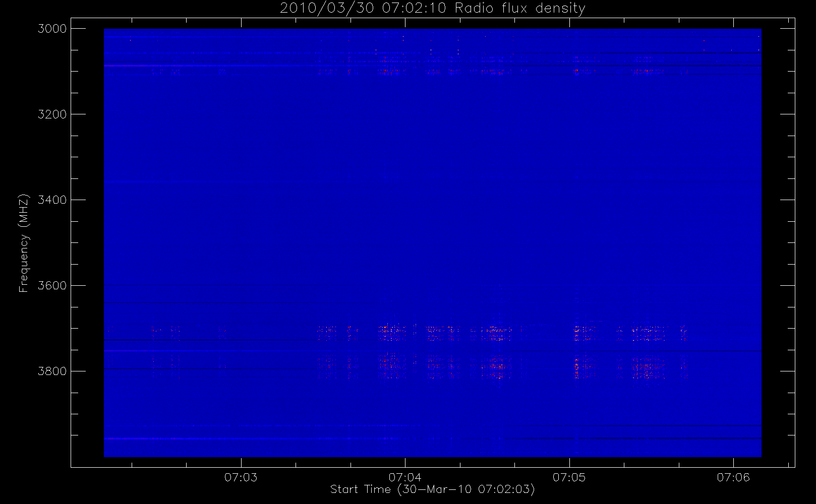Click the plot title '2010/03/30 07:02:10 Radio flux density'

coord(432,9)
